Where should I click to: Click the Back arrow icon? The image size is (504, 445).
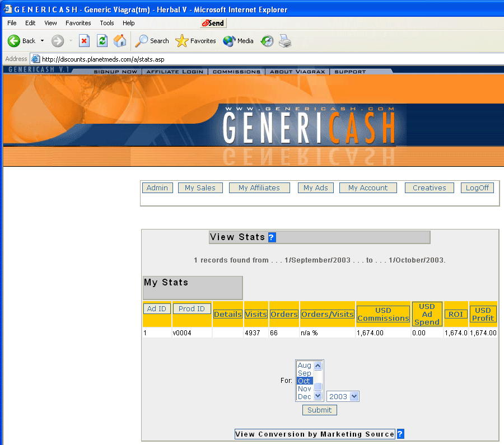click(14, 41)
